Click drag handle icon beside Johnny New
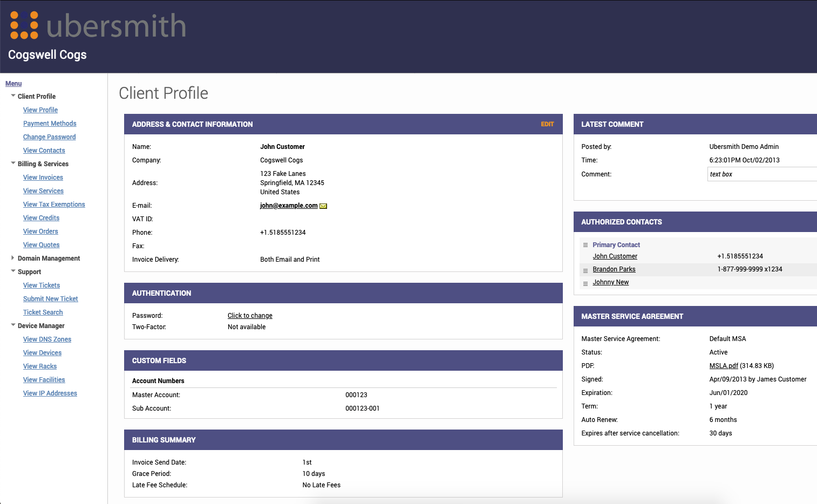817x504 pixels. pos(585,283)
